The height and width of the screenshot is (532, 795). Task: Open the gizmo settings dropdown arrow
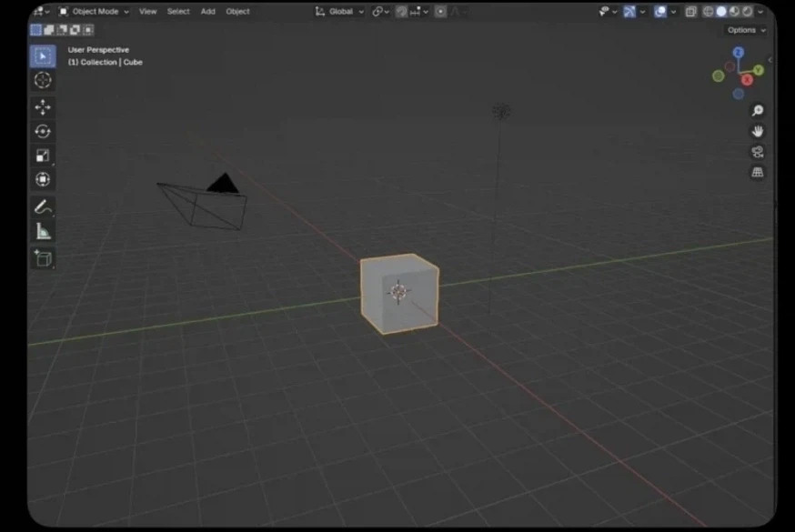pyautogui.click(x=643, y=12)
